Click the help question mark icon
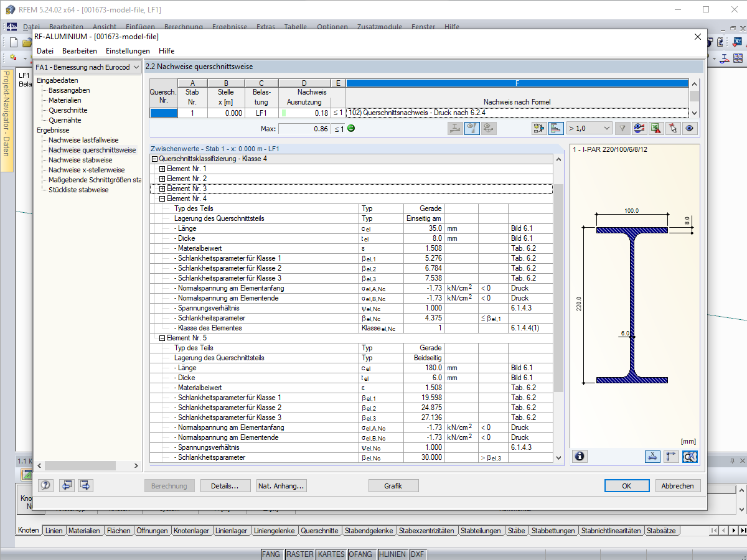The image size is (747, 560). pyautogui.click(x=45, y=485)
